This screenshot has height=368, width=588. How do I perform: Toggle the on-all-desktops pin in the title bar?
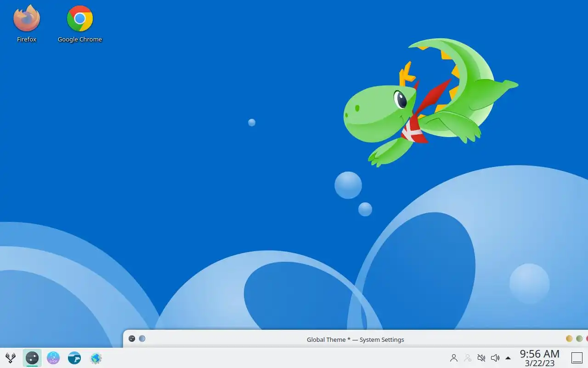point(142,339)
